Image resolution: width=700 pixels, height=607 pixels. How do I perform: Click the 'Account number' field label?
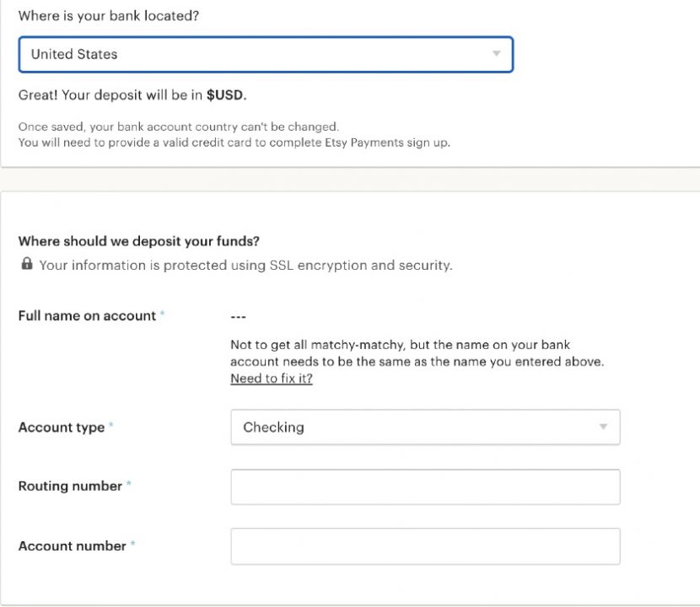(72, 545)
